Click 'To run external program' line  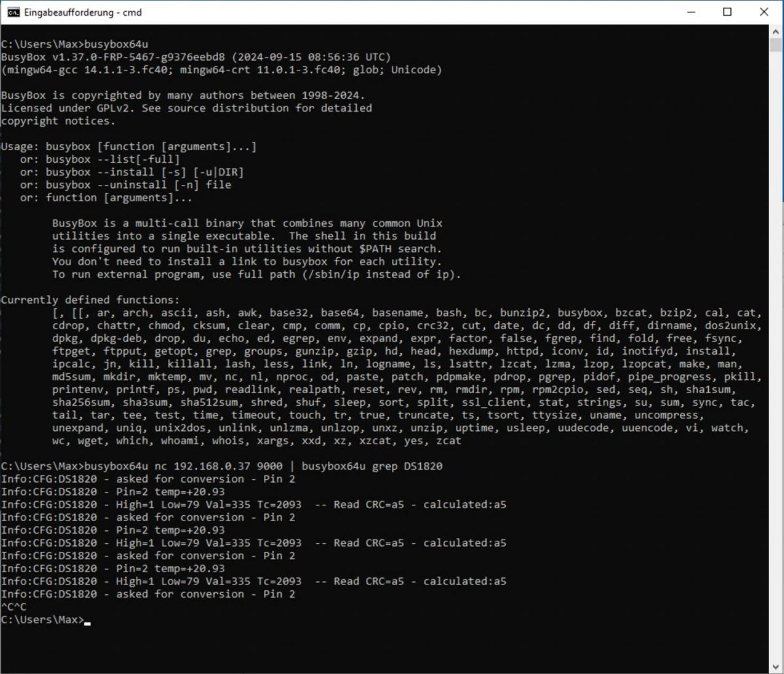point(257,274)
